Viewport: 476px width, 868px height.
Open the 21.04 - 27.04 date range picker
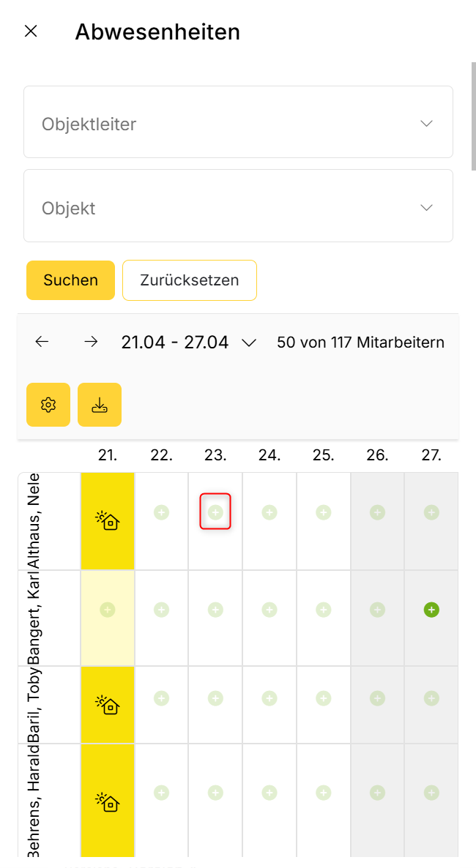189,342
